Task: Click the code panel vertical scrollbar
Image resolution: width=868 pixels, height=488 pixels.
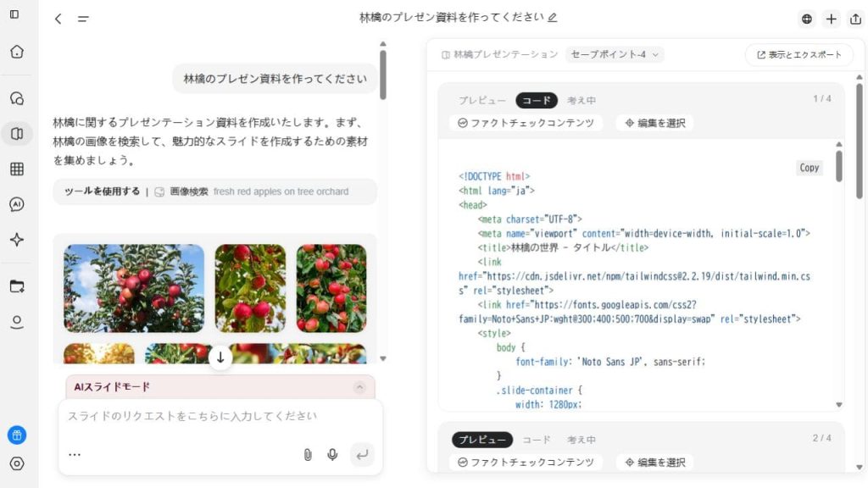Action: (838, 166)
